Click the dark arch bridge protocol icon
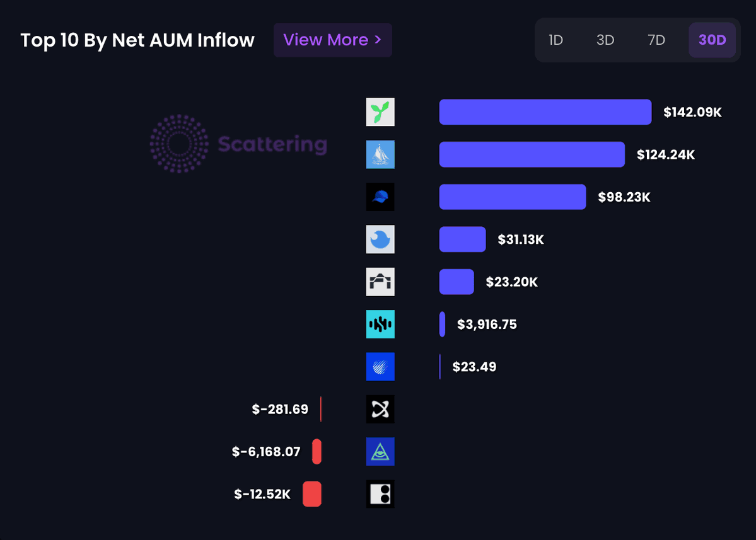Viewport: 756px width, 540px height. click(x=380, y=282)
